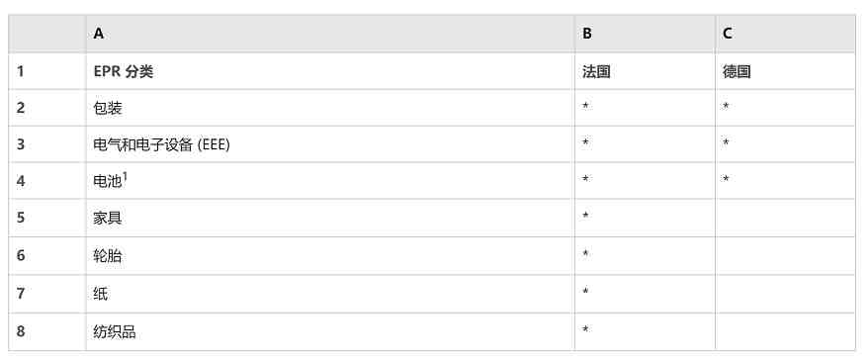Screen dimensions: 868x364
Task: Select row number 8 header
Action: click(x=47, y=331)
